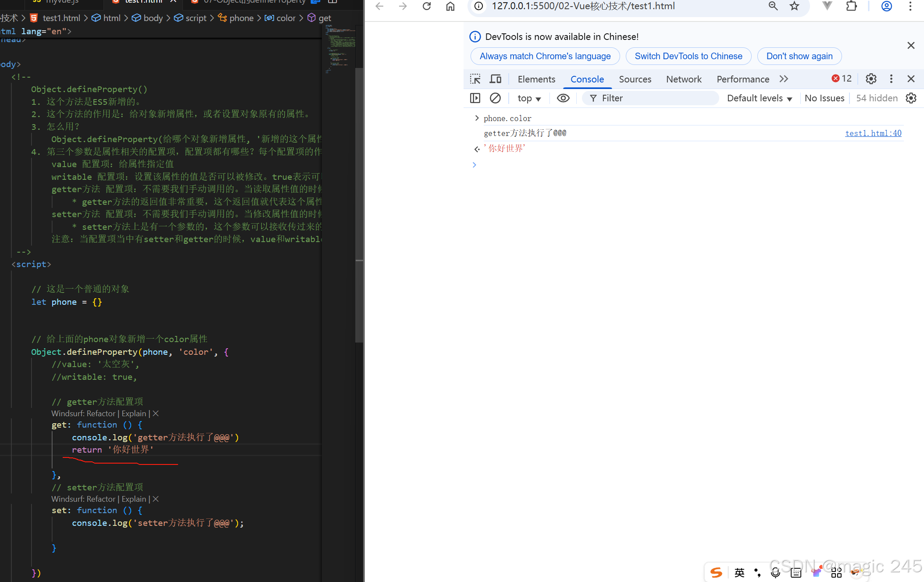This screenshot has width=924, height=582.
Task: Open console settings gear beside hidden count
Action: click(911, 98)
